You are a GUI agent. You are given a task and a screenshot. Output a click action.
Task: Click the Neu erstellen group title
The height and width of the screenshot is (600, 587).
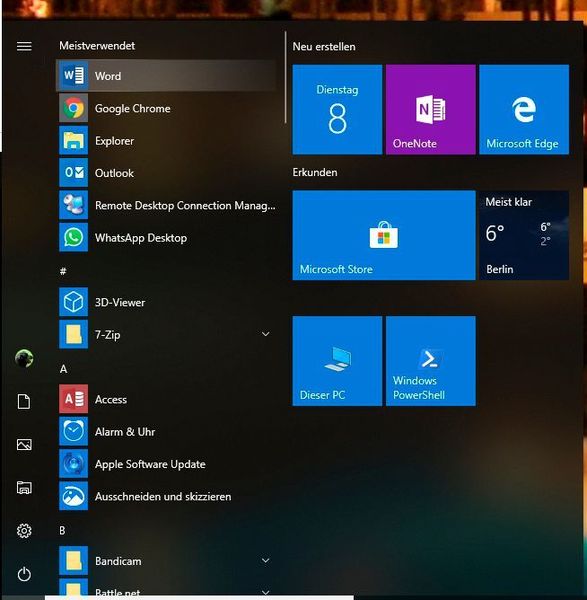(324, 47)
